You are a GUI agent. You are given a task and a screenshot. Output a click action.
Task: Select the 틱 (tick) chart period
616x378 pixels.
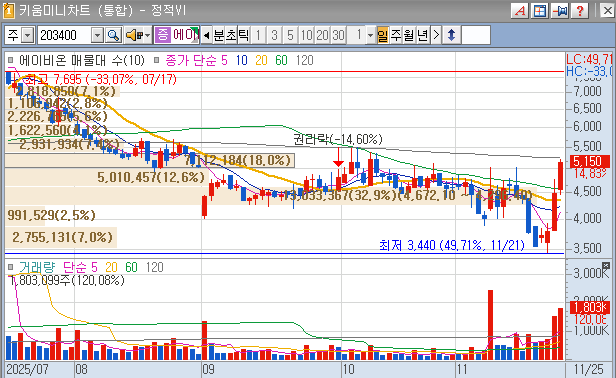244,35
